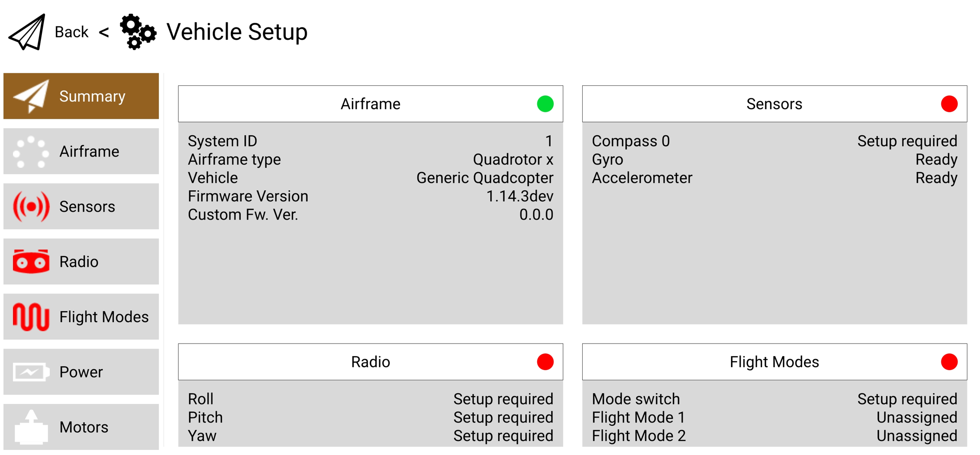Go Back to the previous view
980x455 pixels.
pos(71,32)
